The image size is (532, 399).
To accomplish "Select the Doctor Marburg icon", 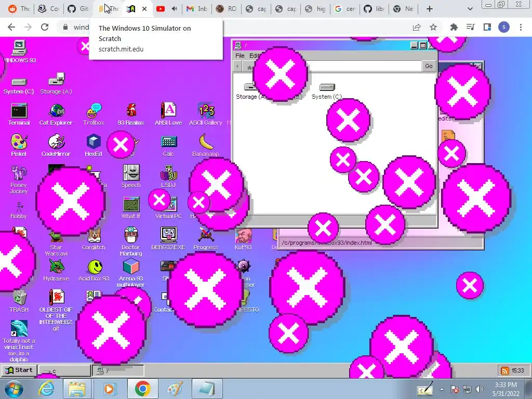I will click(x=131, y=241).
